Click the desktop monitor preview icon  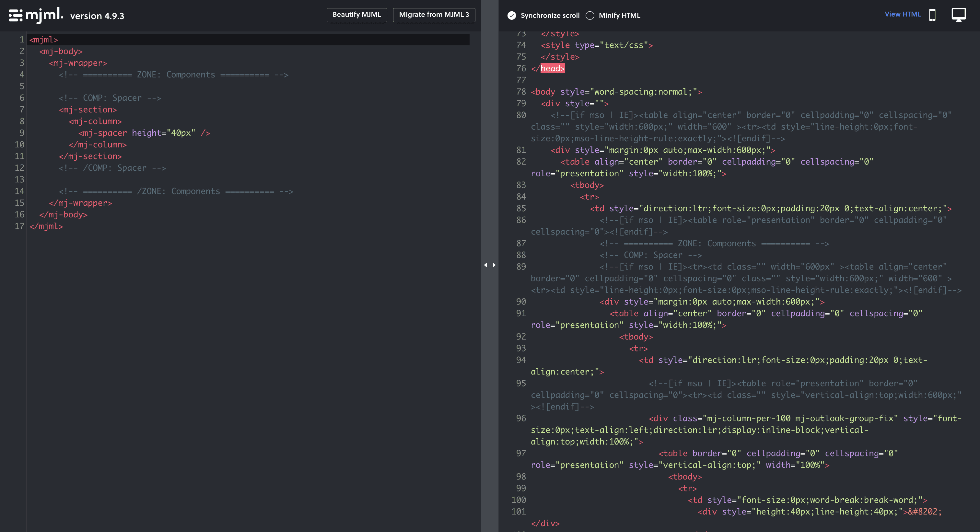pyautogui.click(x=958, y=15)
